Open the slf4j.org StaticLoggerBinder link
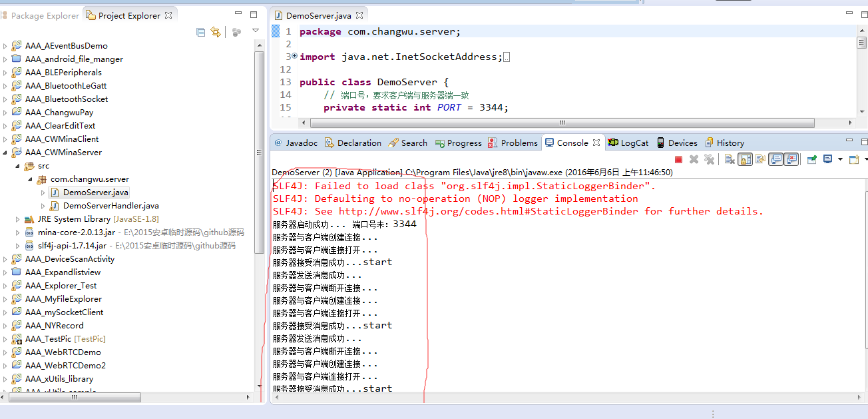The height and width of the screenshot is (419, 868). tap(491, 211)
